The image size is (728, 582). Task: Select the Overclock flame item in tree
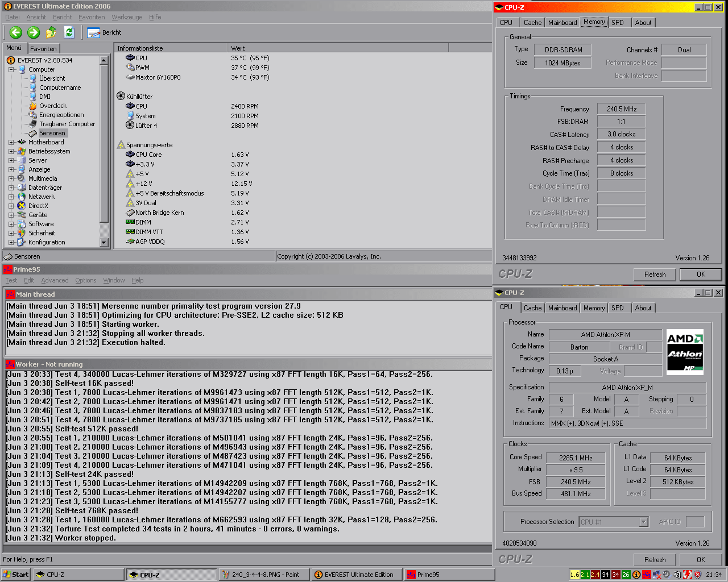(48, 106)
